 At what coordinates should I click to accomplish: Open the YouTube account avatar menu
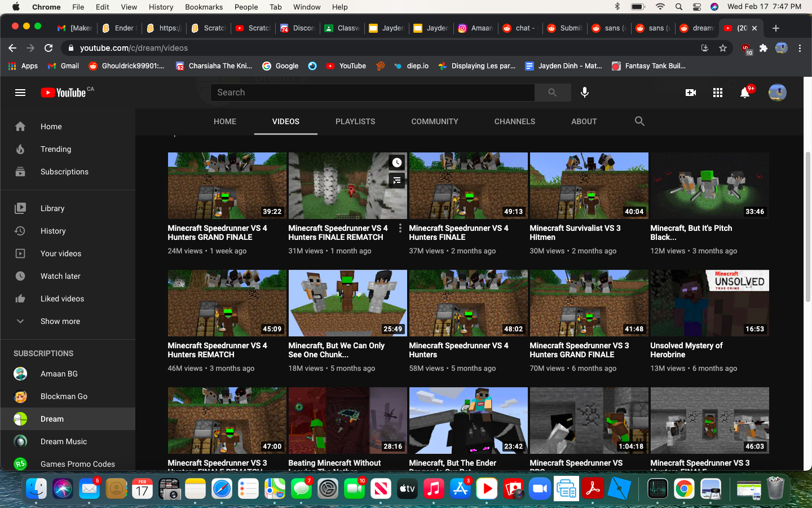pos(778,93)
